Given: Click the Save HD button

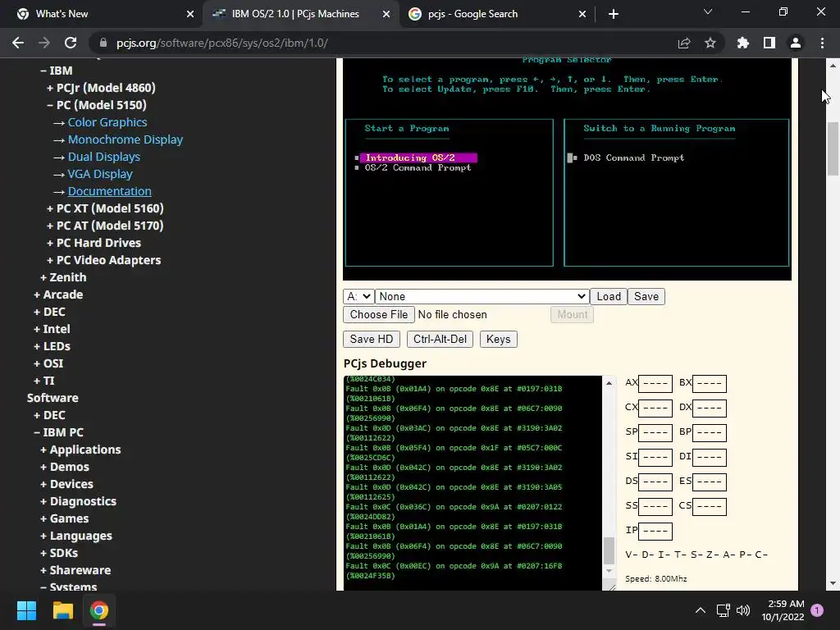Looking at the screenshot, I should (372, 339).
